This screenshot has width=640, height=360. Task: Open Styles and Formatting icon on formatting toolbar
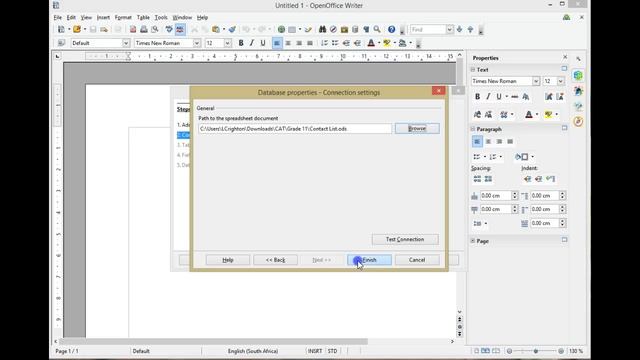coord(61,43)
